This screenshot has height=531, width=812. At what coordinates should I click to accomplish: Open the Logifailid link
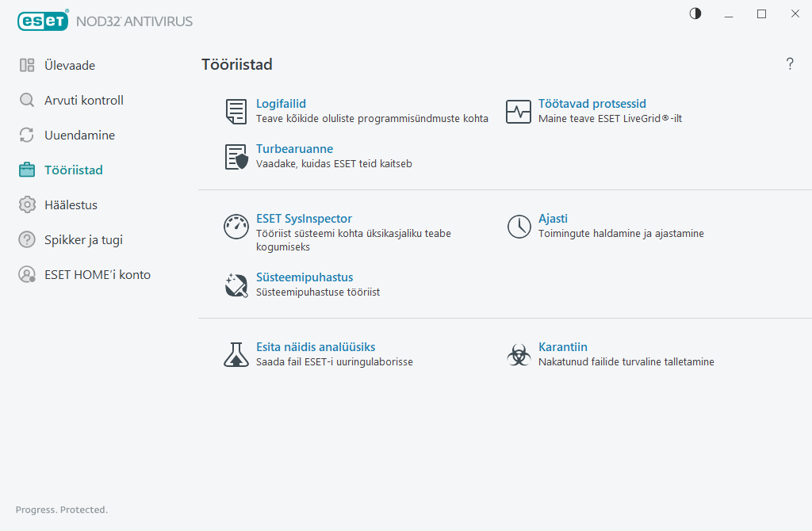[x=281, y=104]
